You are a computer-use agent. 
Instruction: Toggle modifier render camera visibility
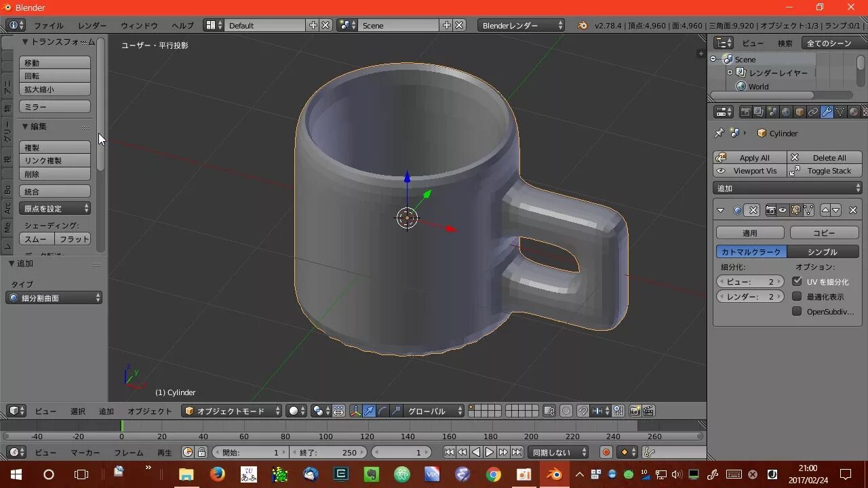point(770,210)
